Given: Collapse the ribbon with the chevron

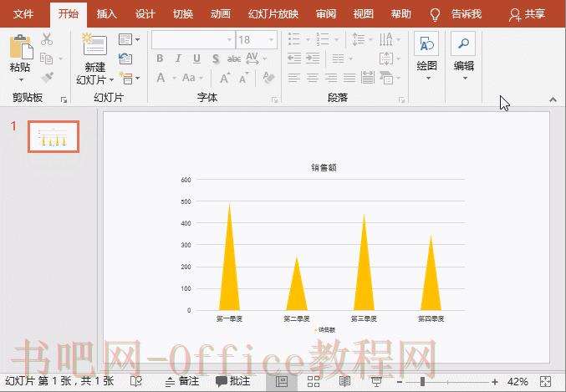Looking at the screenshot, I should (553, 99).
